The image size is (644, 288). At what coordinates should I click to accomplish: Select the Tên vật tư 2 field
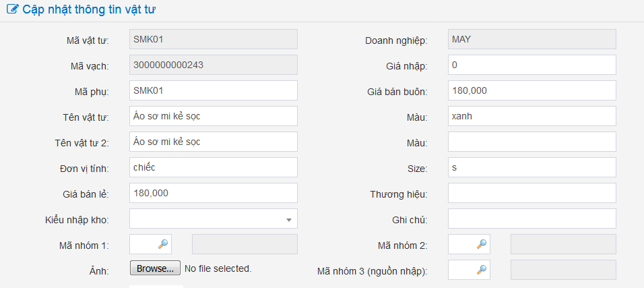pos(213,142)
